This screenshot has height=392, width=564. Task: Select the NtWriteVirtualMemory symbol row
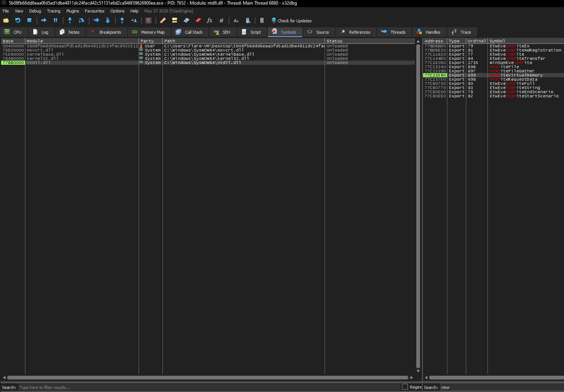(x=493, y=75)
